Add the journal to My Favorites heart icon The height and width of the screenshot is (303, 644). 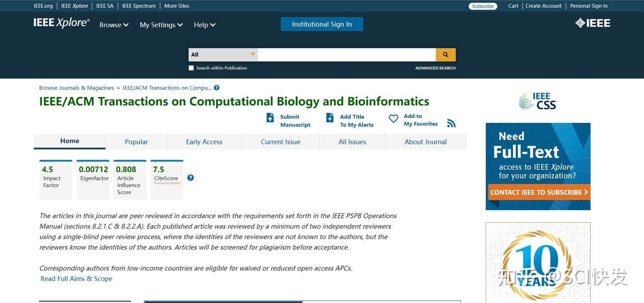coord(393,118)
